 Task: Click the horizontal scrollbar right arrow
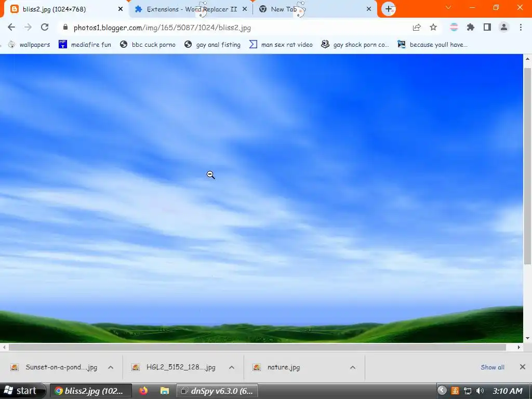pos(519,347)
